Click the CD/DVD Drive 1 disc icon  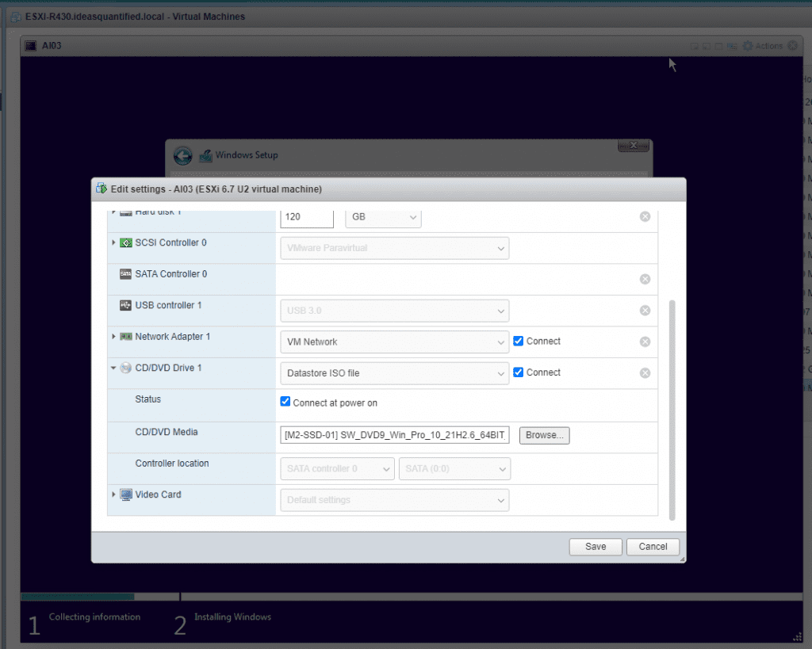point(126,368)
